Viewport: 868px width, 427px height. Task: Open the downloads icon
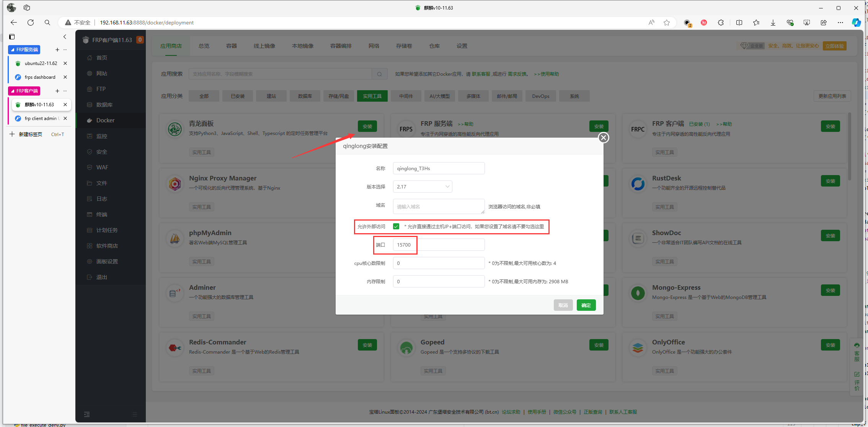(773, 23)
